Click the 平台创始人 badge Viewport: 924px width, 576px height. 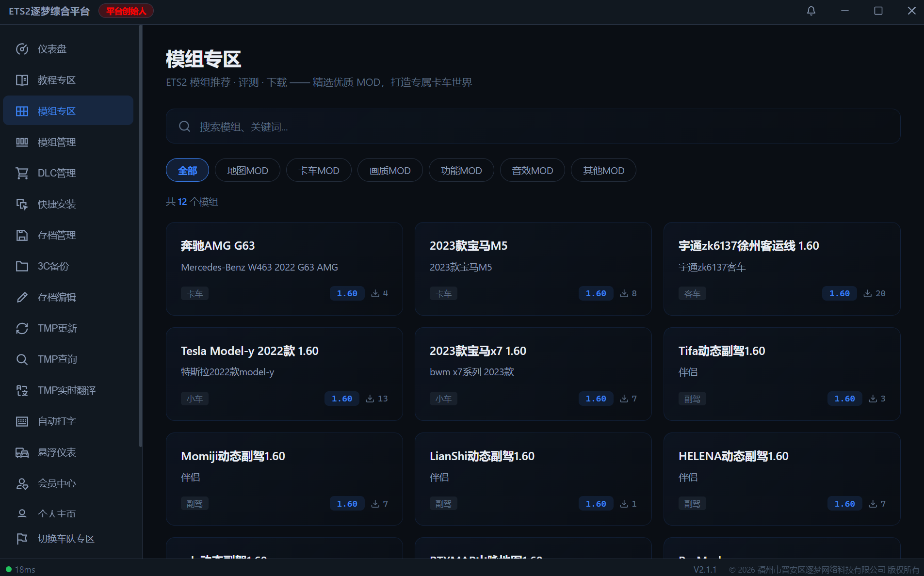click(x=126, y=11)
